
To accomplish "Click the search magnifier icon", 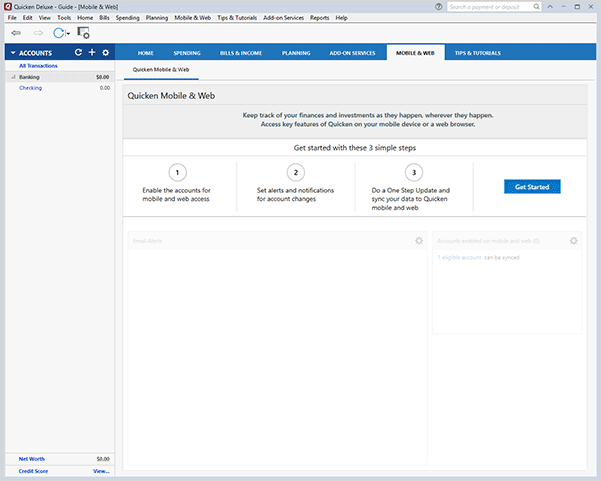I will point(536,7).
